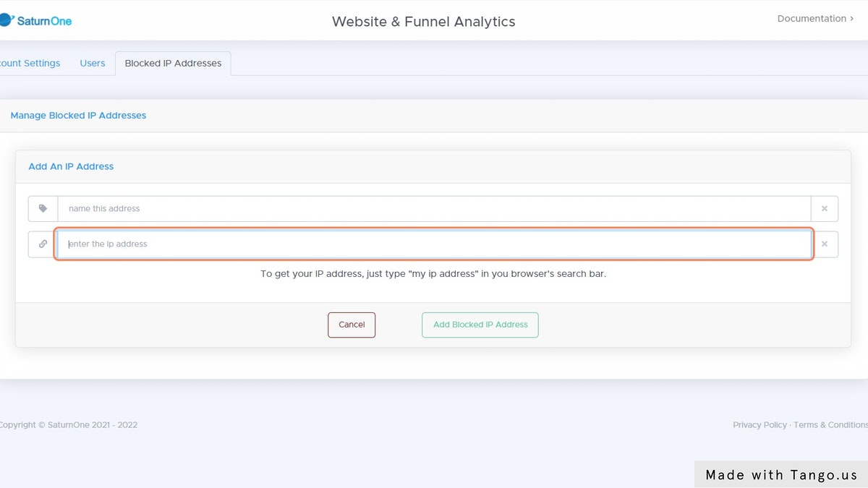Click the Made with Tango.us badge

tap(781, 475)
